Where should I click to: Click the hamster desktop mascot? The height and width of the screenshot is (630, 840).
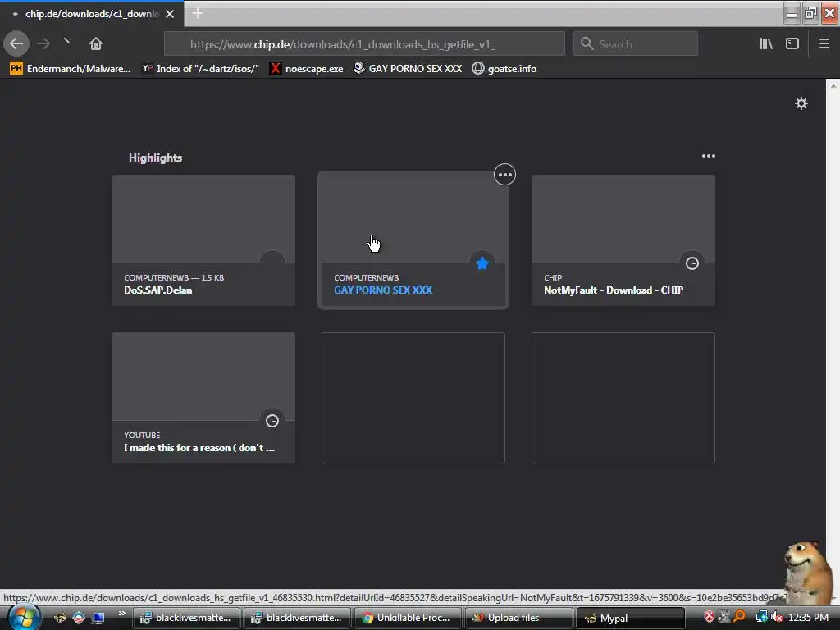(809, 573)
